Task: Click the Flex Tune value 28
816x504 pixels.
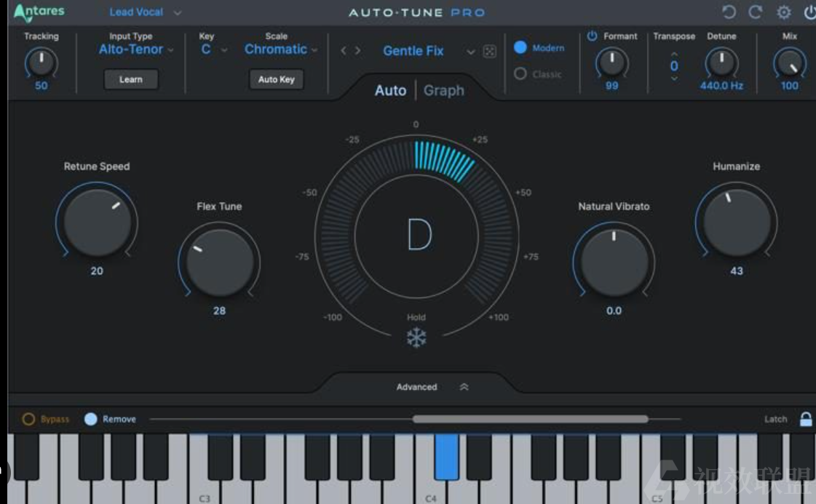Action: pyautogui.click(x=219, y=311)
